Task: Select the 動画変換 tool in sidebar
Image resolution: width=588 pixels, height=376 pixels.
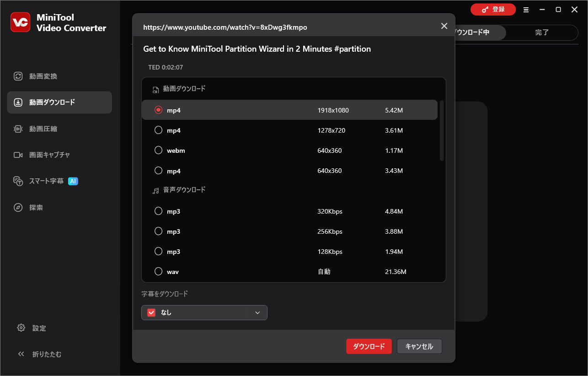Action: coord(39,76)
